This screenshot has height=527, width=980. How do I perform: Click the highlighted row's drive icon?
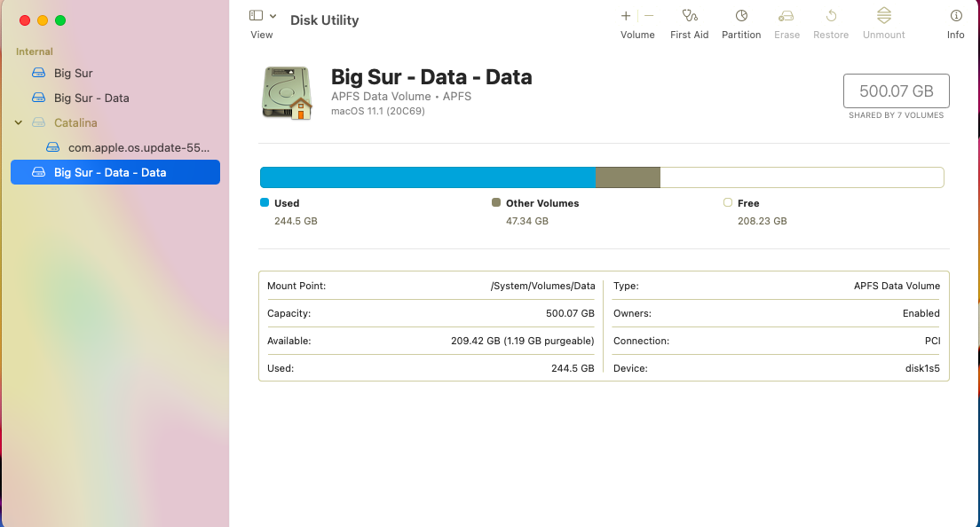pos(39,172)
